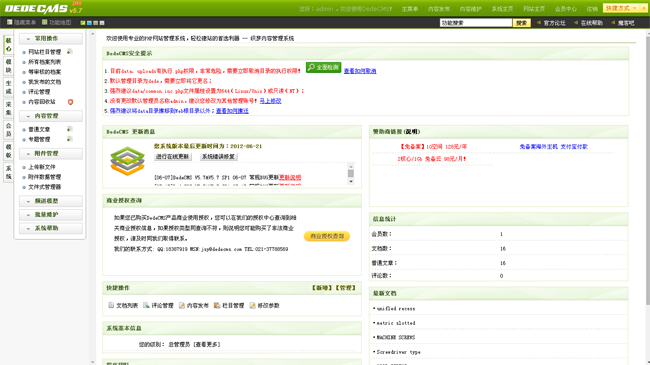
Task: Open 内容维护 in top navigation
Action: tap(471, 9)
